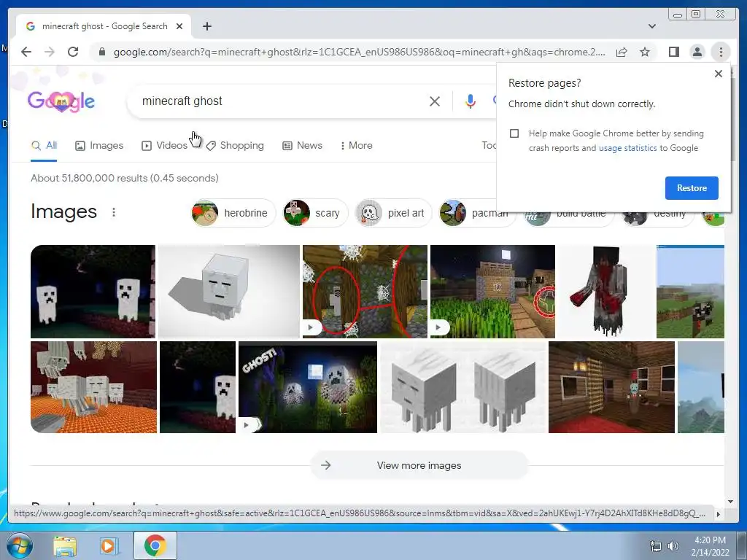Click the Restore button
The height and width of the screenshot is (560, 747).
[692, 188]
